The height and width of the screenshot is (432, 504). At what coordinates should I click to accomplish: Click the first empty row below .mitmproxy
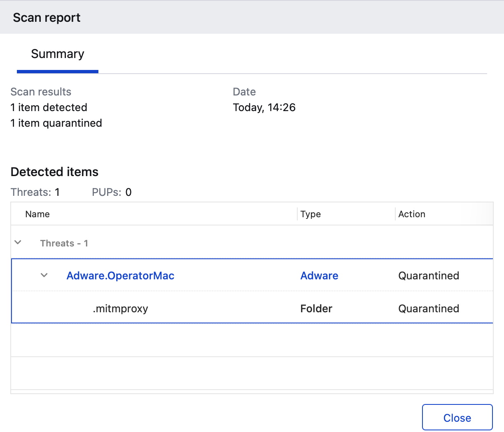click(x=252, y=340)
